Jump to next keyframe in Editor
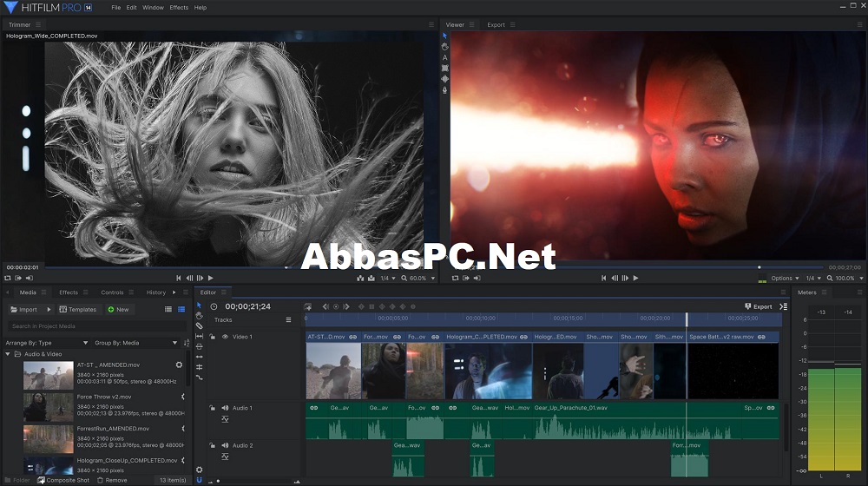Screen dimensions: 868x486 click(346, 306)
